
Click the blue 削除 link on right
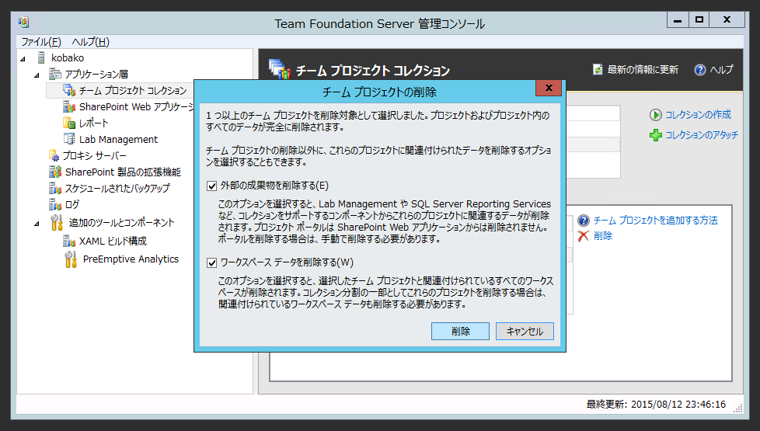point(603,236)
